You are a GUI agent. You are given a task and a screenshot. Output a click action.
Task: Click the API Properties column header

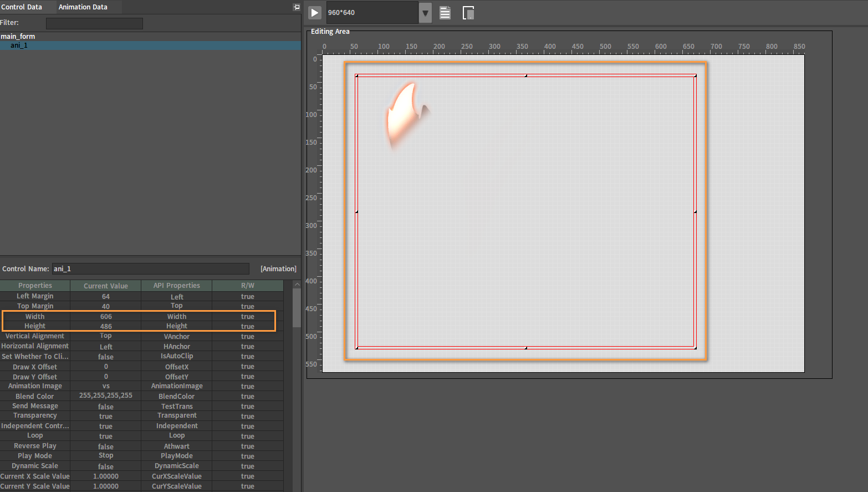pyautogui.click(x=177, y=286)
